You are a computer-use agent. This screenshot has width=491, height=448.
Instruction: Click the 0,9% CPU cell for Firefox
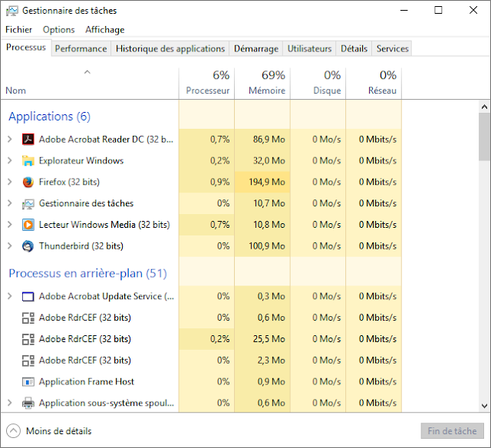tap(206, 182)
